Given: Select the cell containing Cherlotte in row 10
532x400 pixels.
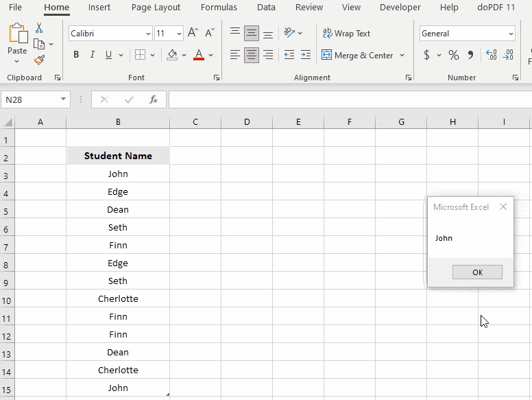Looking at the screenshot, I should click(118, 298).
